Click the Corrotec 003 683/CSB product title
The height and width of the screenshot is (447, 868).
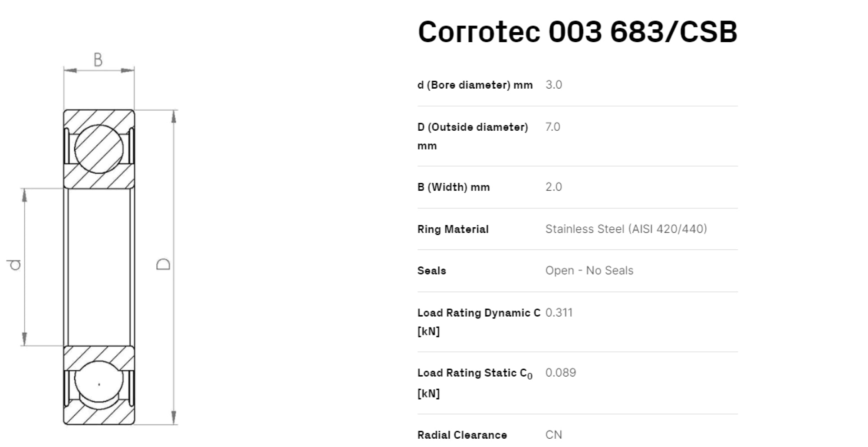577,32
